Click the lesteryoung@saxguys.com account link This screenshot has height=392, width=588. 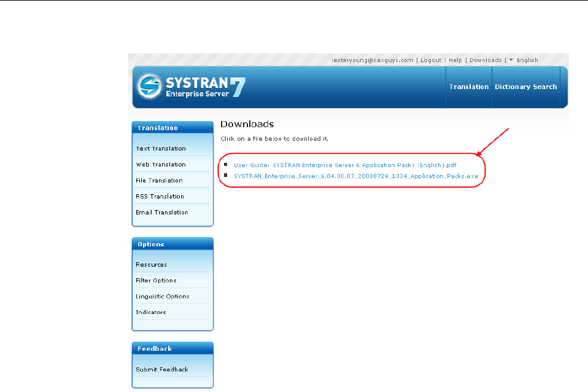coord(373,60)
